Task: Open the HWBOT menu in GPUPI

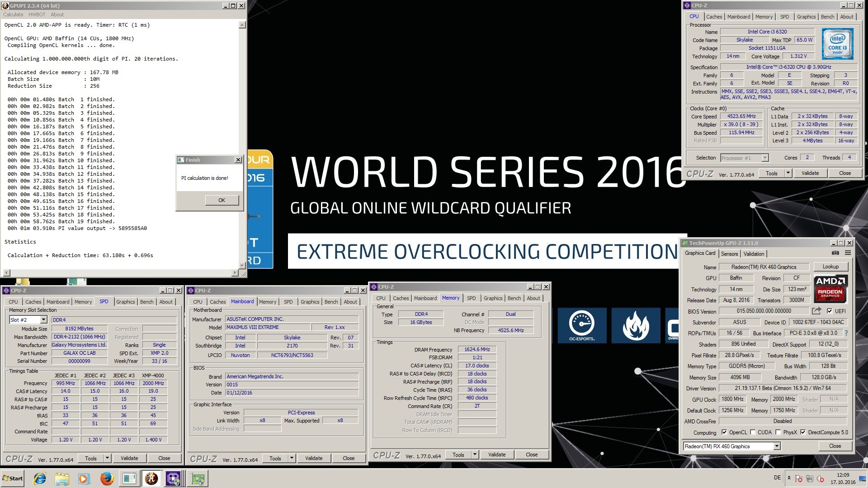Action: [x=37, y=14]
